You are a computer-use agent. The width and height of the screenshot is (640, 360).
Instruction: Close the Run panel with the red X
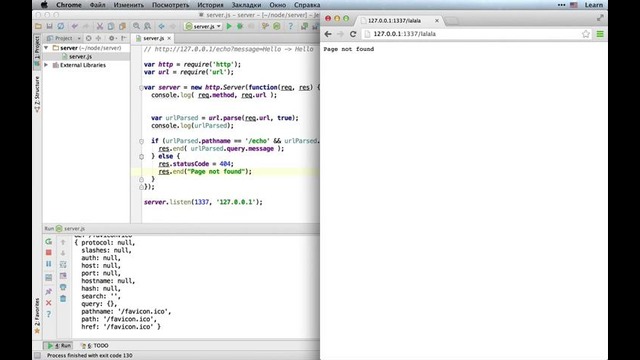click(x=49, y=303)
